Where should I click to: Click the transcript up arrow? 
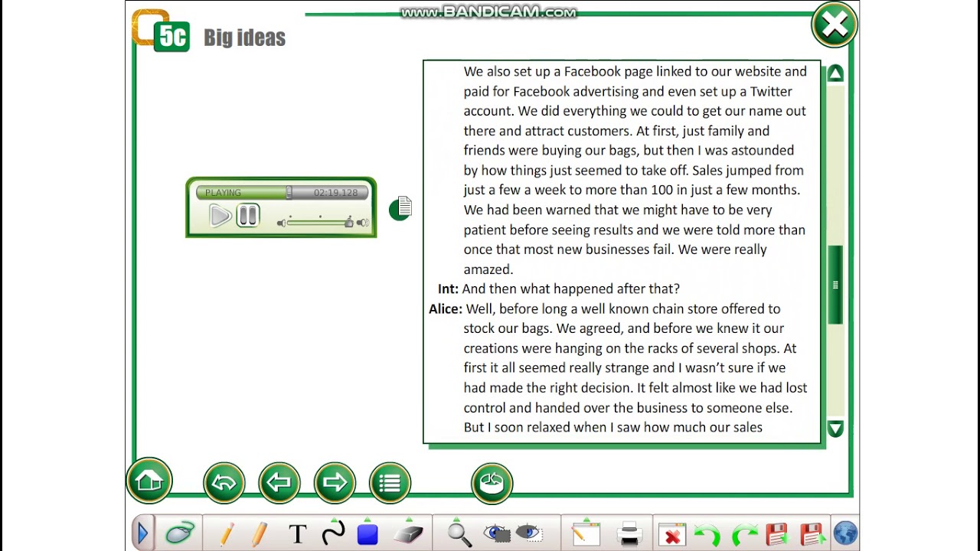coord(835,73)
